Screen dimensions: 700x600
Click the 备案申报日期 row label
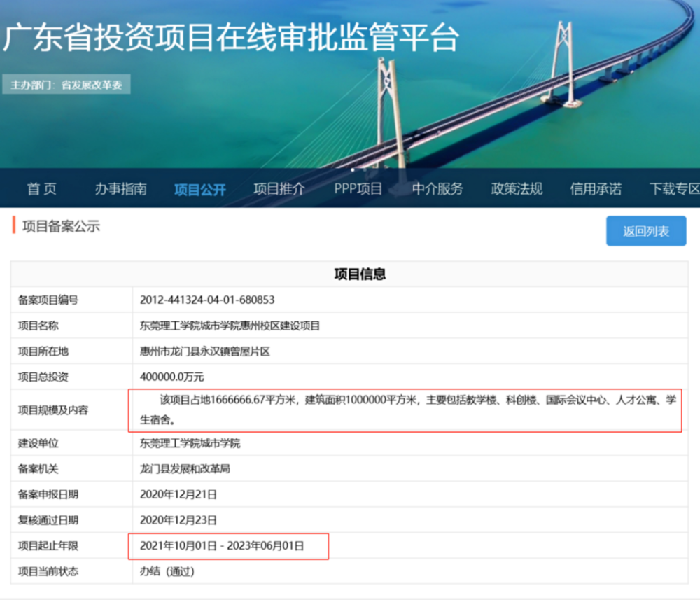[48, 495]
